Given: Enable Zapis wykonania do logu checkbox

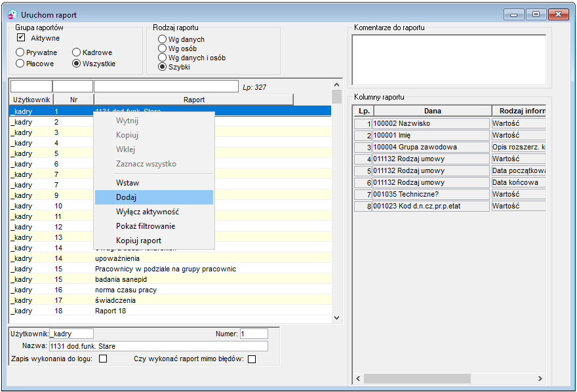Looking at the screenshot, I should click(103, 359).
